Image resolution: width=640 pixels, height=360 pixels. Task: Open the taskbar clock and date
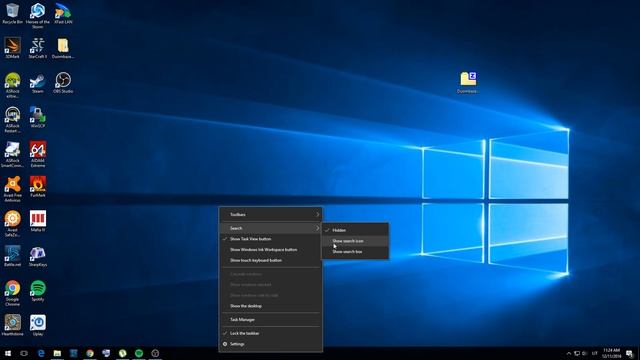[611, 353]
